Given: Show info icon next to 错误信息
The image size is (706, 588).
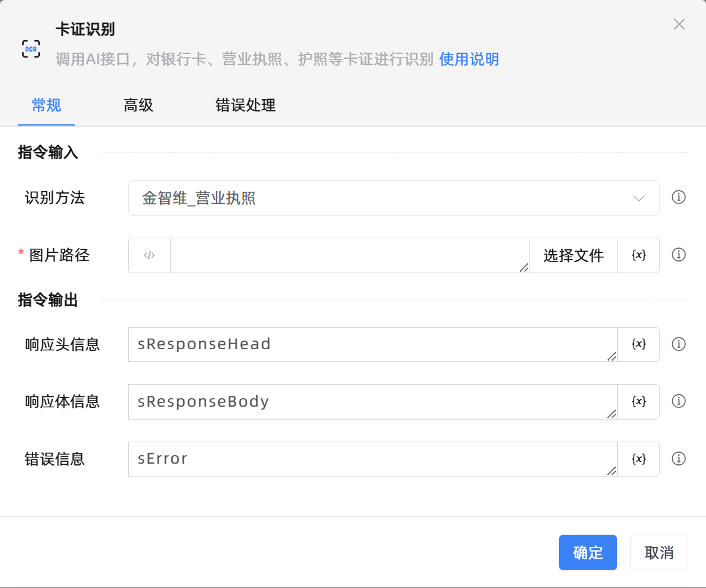Looking at the screenshot, I should click(678, 459).
